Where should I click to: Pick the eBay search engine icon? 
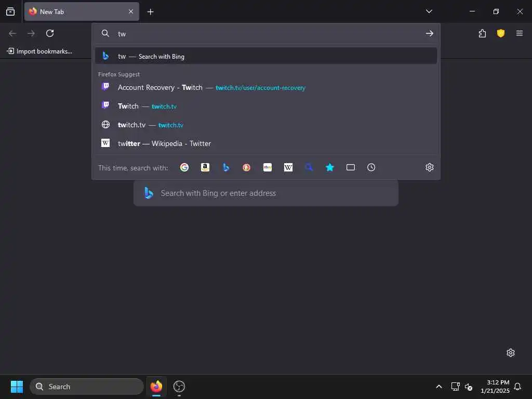tap(268, 167)
